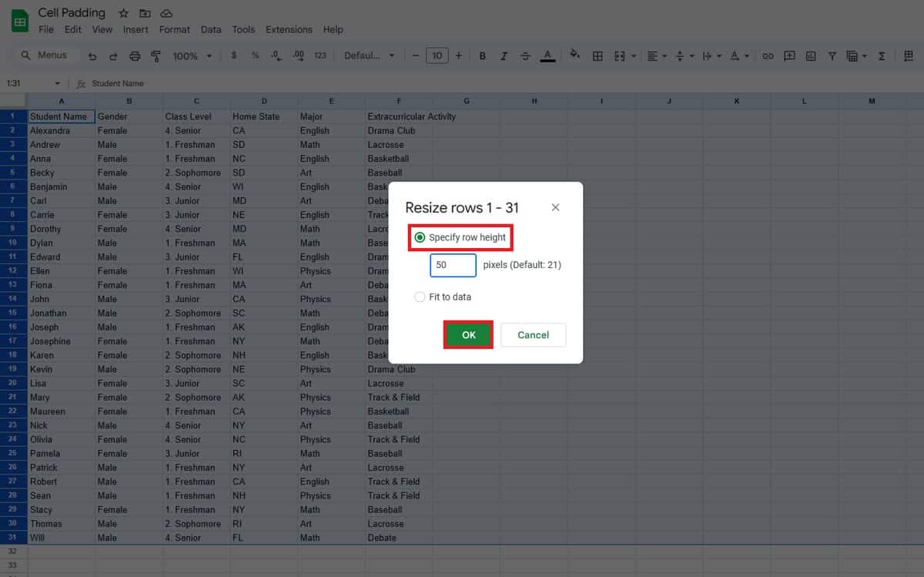Insert a chart from the toolbar
The width and height of the screenshot is (924, 577).
coord(810,55)
